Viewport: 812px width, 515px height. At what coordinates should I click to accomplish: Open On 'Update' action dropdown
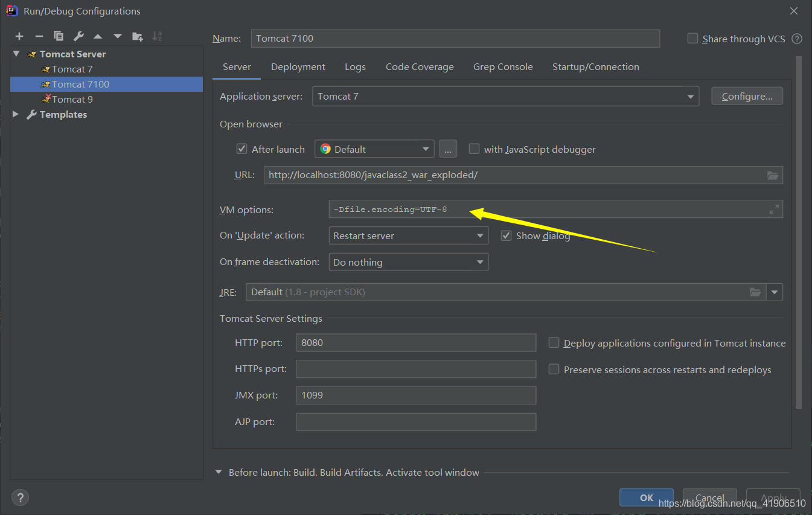click(x=408, y=236)
